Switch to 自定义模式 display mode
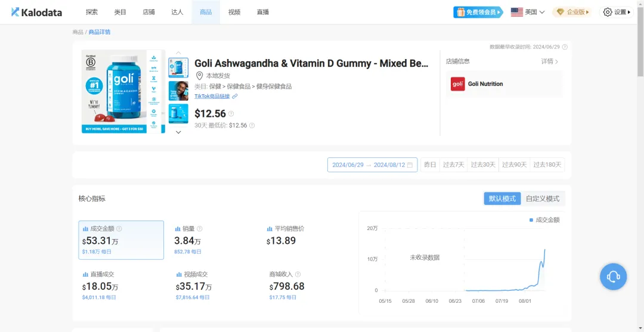The height and width of the screenshot is (332, 644). [543, 198]
